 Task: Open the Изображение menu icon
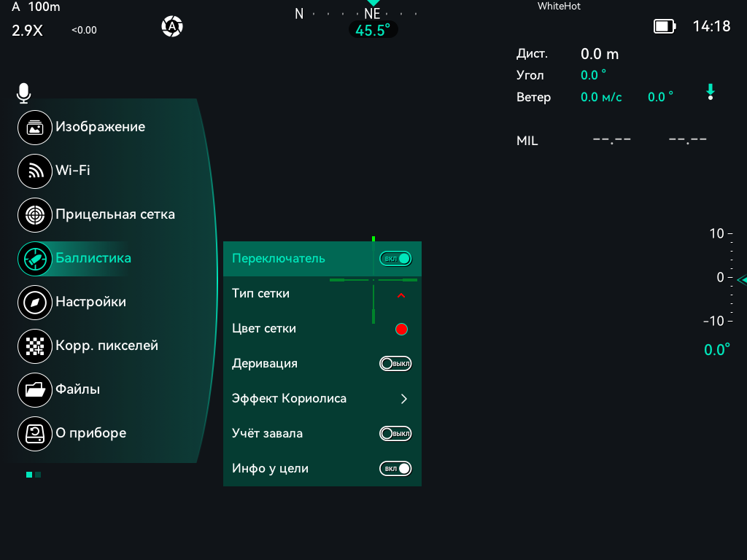tap(35, 127)
